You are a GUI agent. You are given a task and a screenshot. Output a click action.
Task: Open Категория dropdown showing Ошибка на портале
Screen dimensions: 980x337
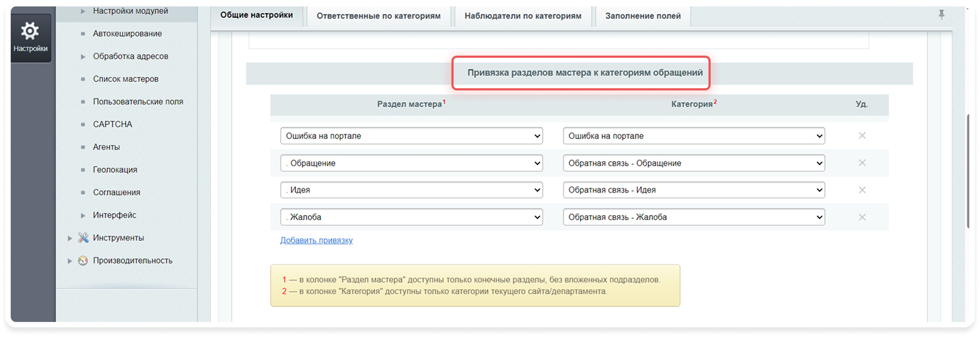tap(694, 136)
